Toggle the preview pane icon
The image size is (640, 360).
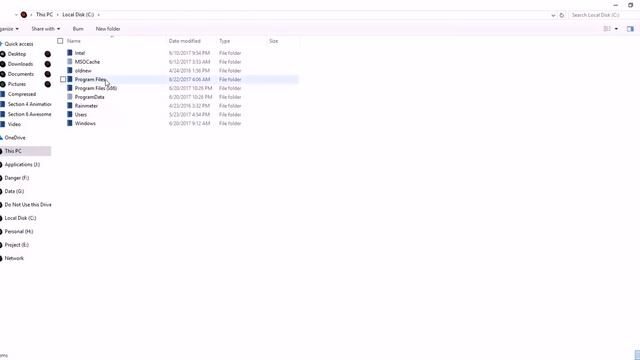pyautogui.click(x=630, y=29)
